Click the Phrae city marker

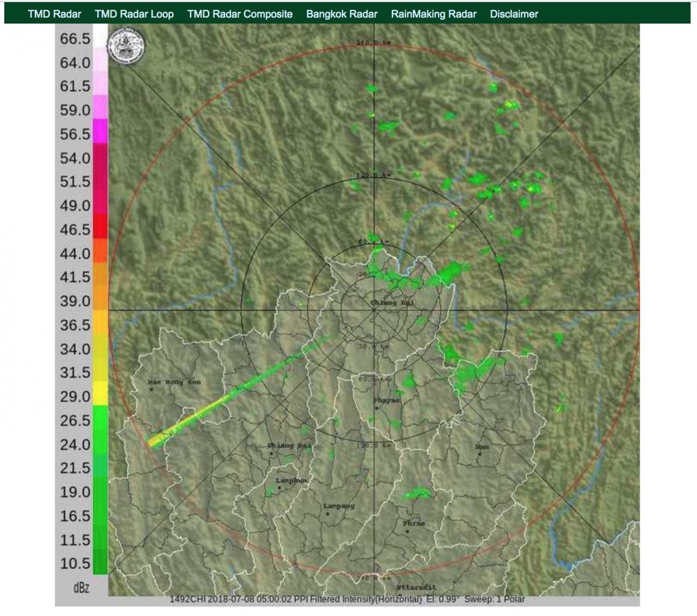click(x=408, y=531)
